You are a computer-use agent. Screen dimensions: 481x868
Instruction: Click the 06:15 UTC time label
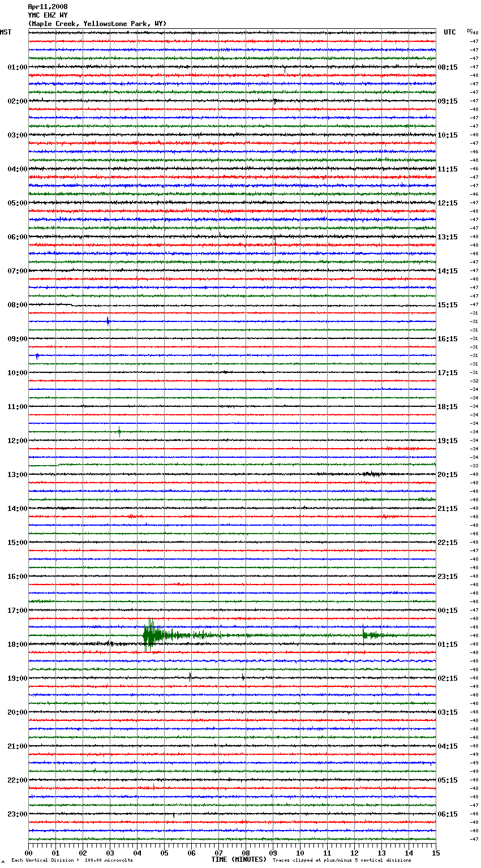click(448, 814)
